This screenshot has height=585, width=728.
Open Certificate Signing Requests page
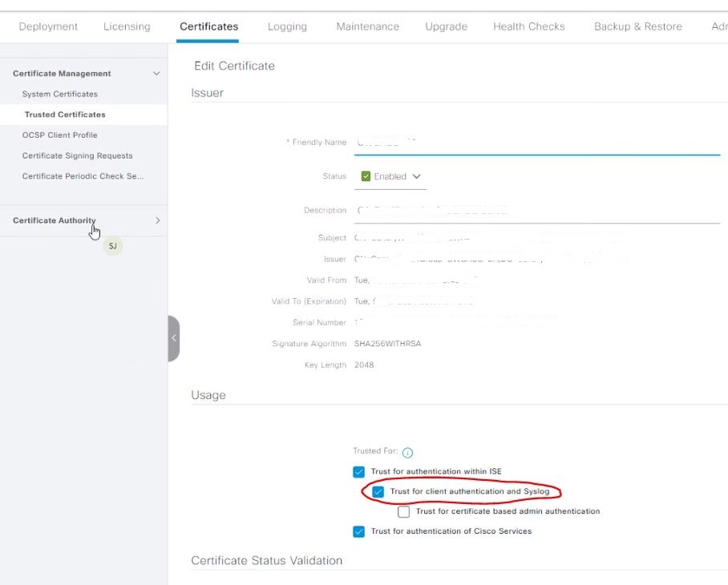(78, 155)
